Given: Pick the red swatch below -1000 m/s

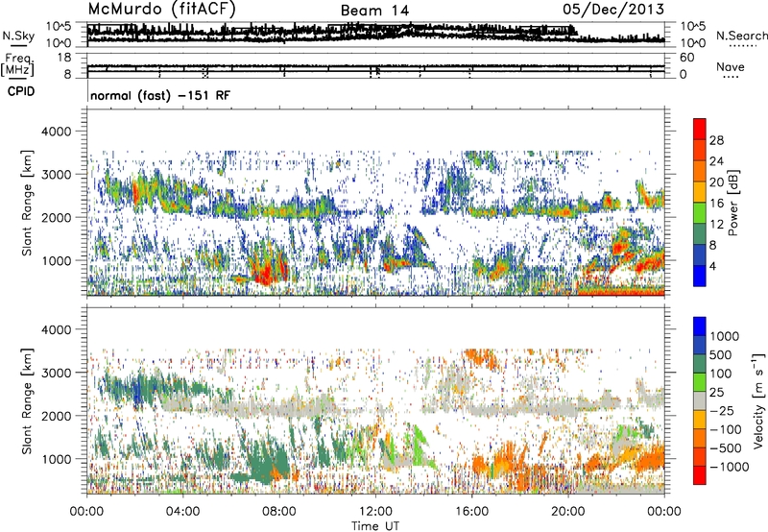Looking at the screenshot, I should (700, 475).
